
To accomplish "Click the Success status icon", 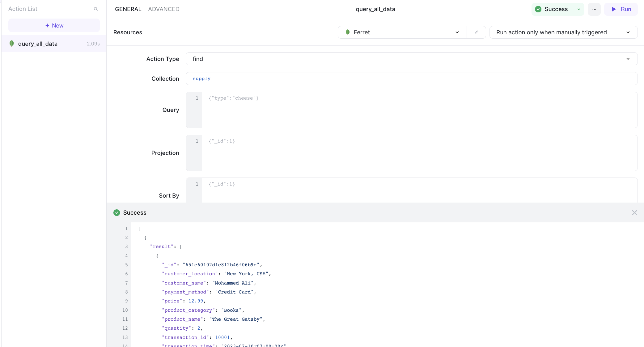I will click(539, 9).
